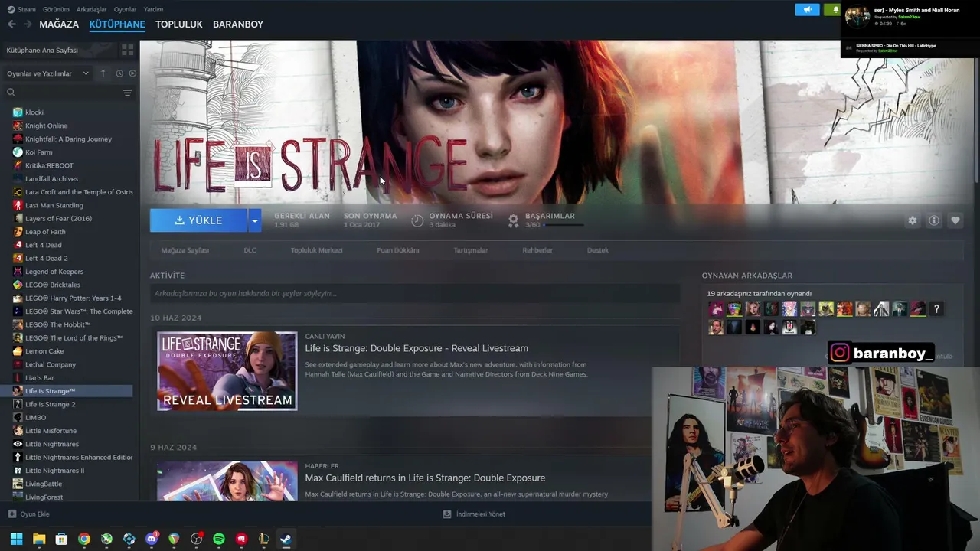Add Life is Strange to favorites heart

(x=955, y=220)
